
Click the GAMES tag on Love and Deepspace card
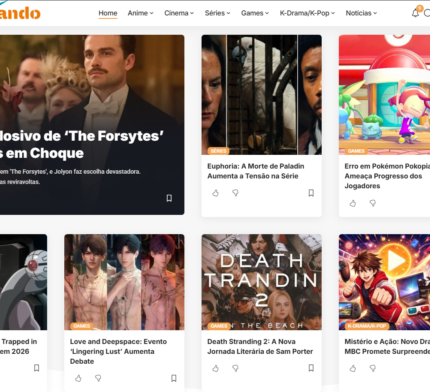click(81, 326)
